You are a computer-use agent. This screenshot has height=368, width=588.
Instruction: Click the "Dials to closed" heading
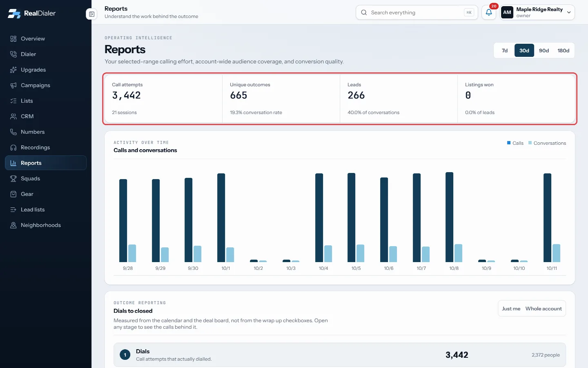click(133, 311)
